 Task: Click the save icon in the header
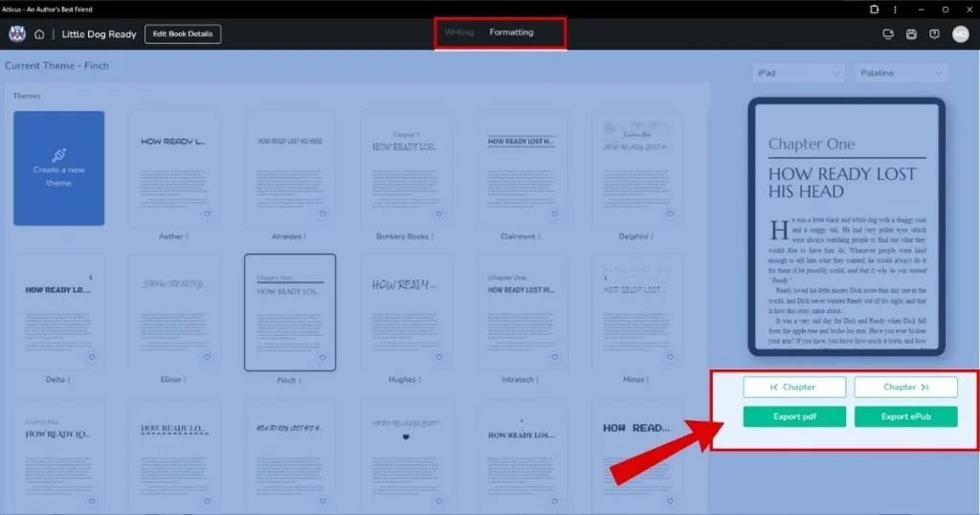tap(911, 34)
